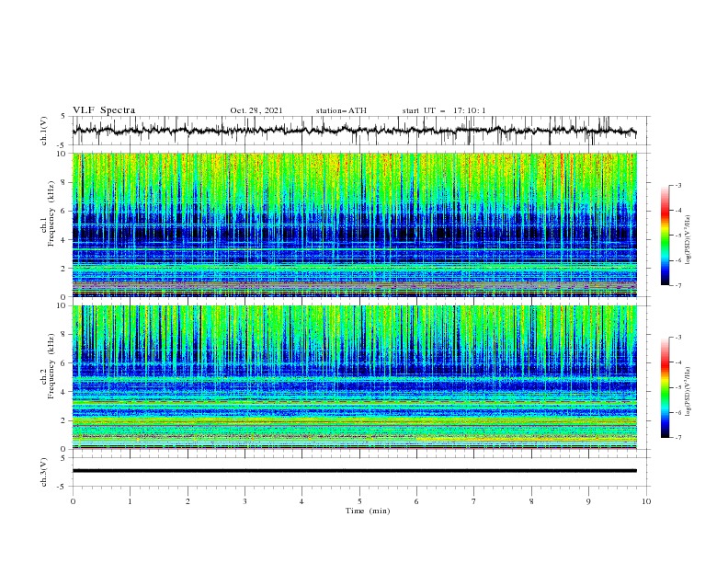This screenshot has width=728, height=563.
Task: Click the "Time (min)" axis title
Action: (368, 511)
